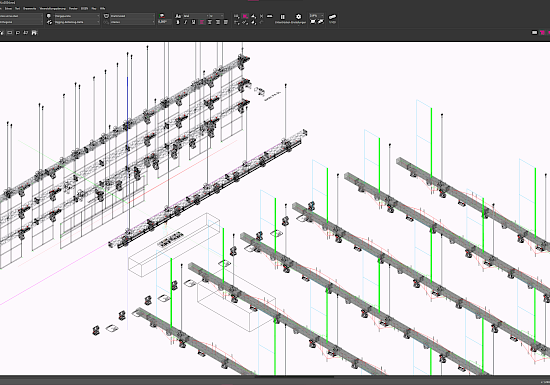Select justified text alignment
Image resolution: width=550 pixels, height=385 pixels.
[x=226, y=22]
